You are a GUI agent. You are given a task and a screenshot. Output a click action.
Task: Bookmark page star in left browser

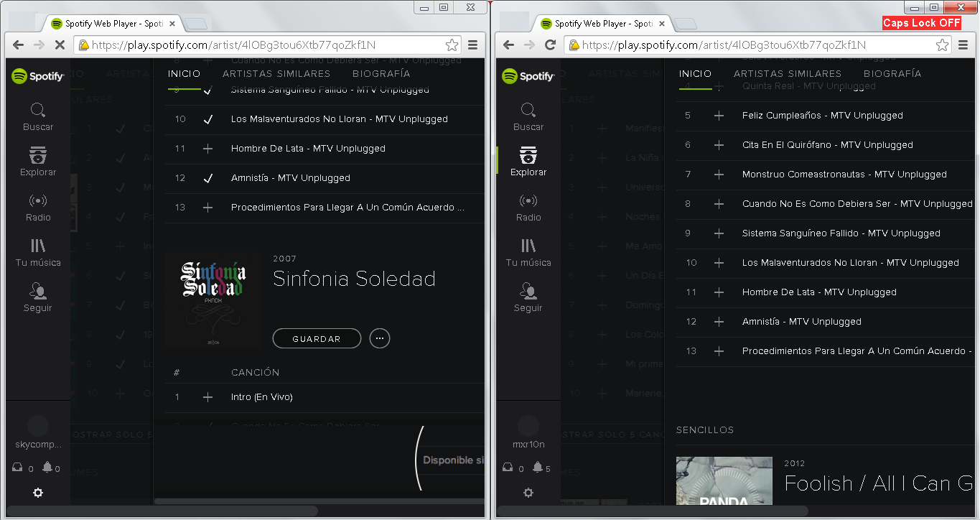point(452,45)
